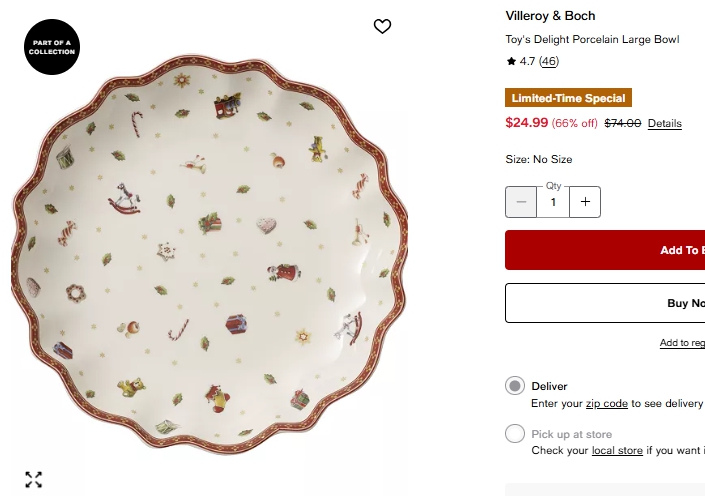Viewport: 705px width, 496px height.
Task: Open the Villeroy & Boch brand link
Action: (x=550, y=16)
